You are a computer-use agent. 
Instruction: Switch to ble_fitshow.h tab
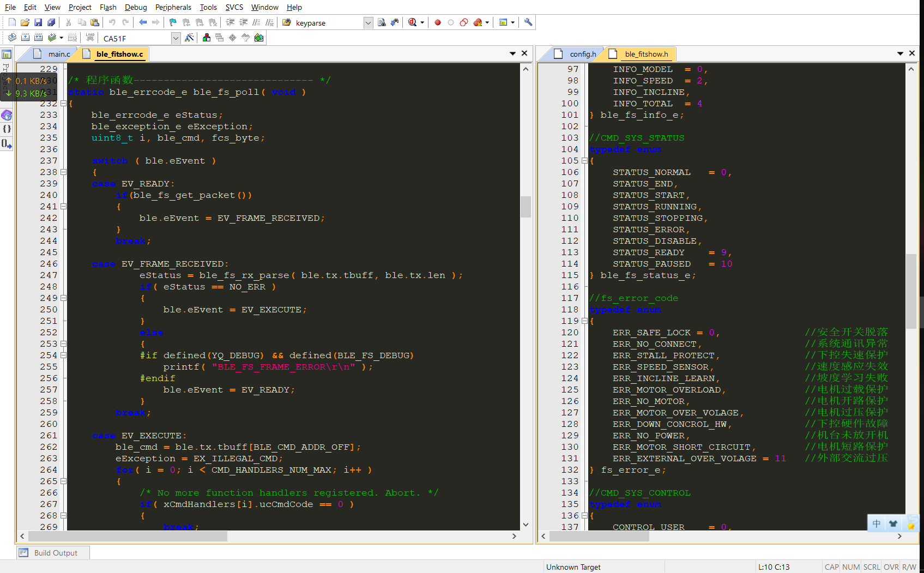tap(640, 54)
